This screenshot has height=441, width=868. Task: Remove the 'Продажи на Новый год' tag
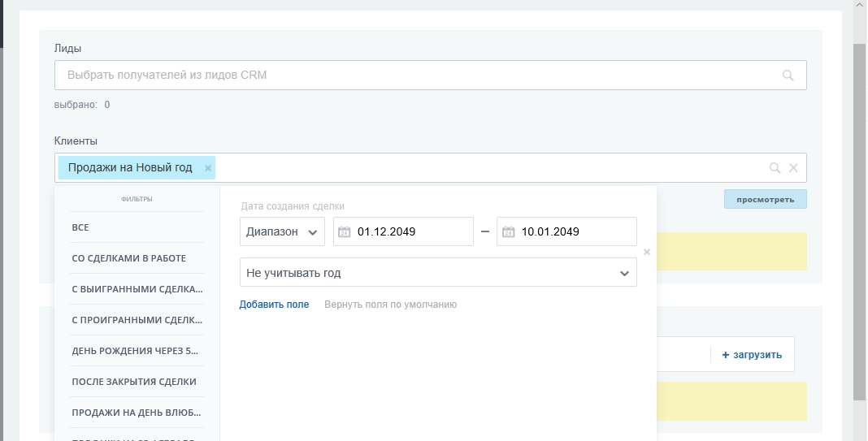pos(208,168)
